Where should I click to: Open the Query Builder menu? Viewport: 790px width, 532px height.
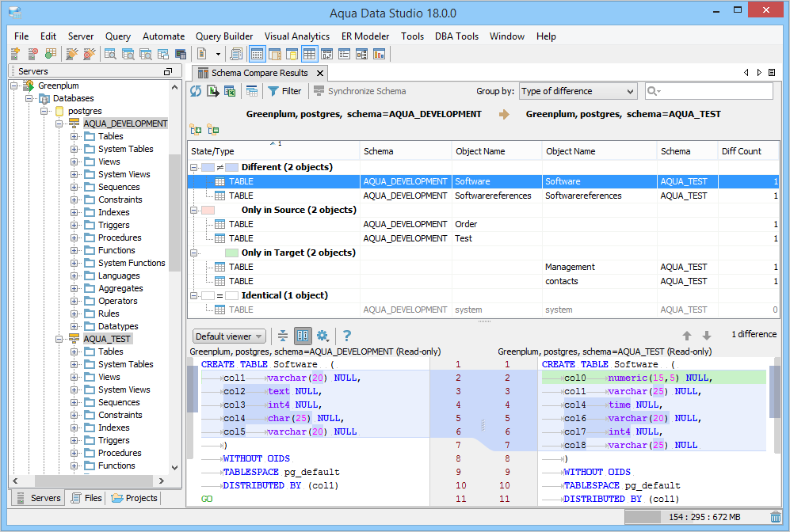[x=224, y=36]
